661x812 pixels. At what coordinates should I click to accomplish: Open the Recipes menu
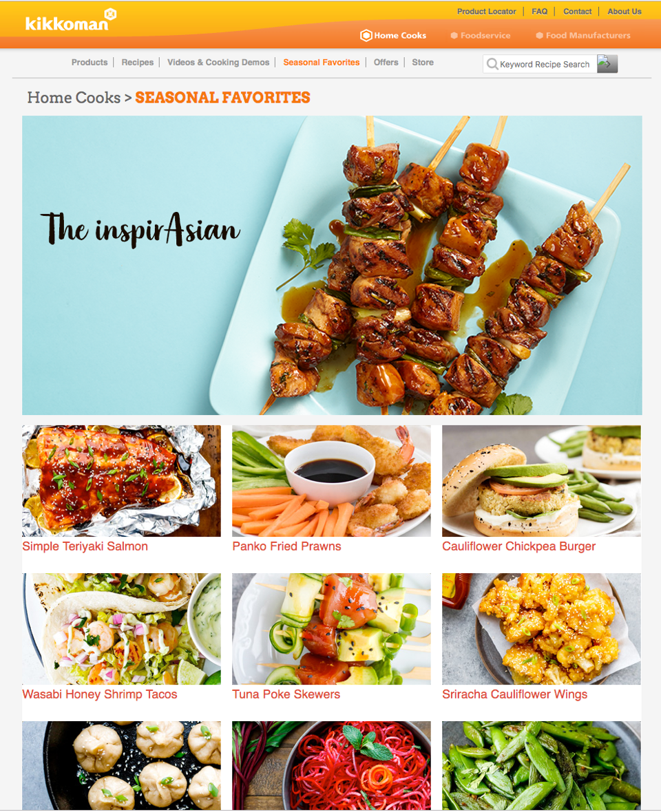pos(137,62)
